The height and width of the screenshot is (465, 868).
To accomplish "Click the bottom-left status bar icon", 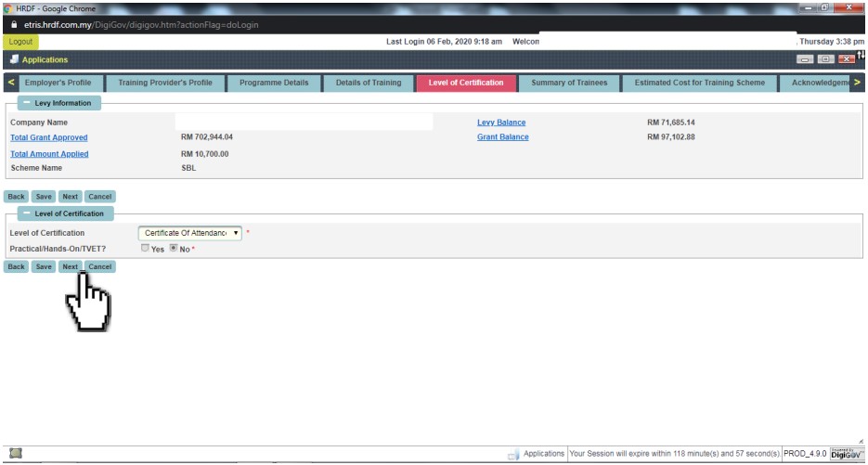I will [16, 454].
